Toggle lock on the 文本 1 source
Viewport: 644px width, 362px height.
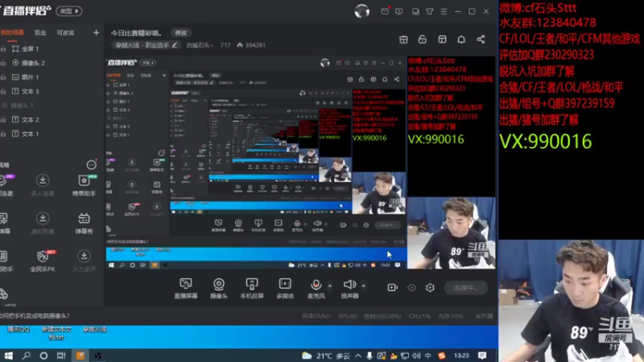coord(3,134)
